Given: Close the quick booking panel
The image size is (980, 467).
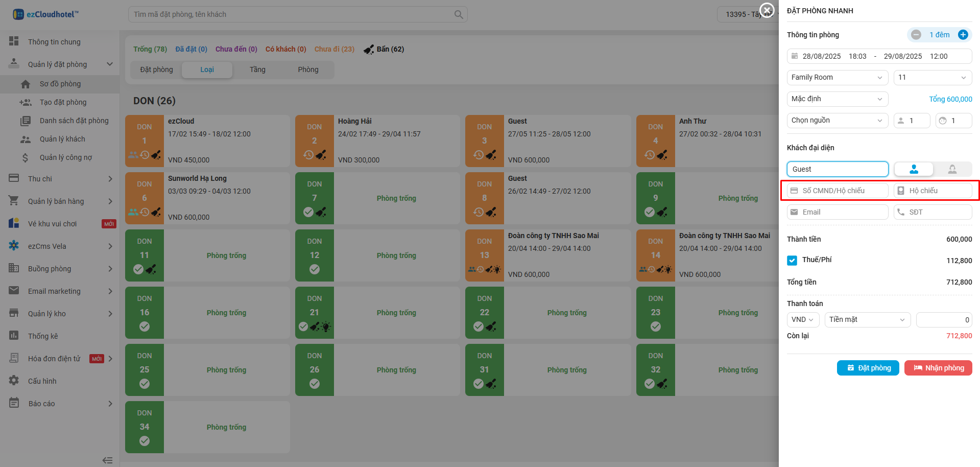Looking at the screenshot, I should coord(767,10).
